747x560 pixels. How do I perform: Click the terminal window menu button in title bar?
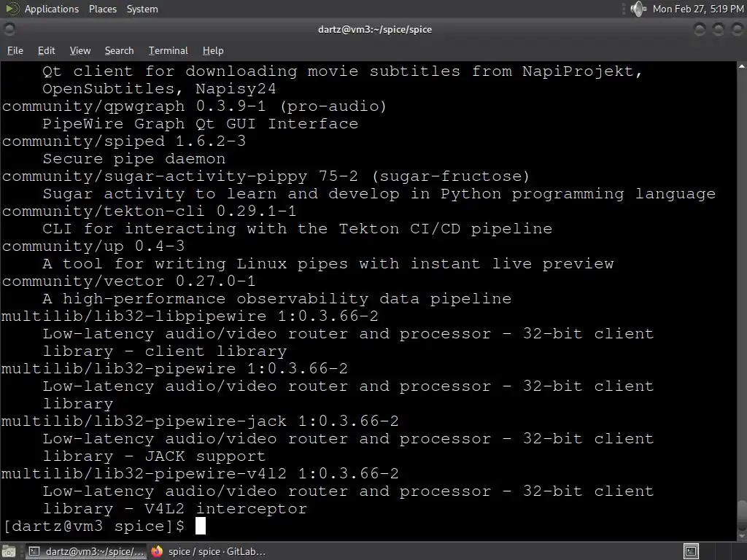pos(9,29)
